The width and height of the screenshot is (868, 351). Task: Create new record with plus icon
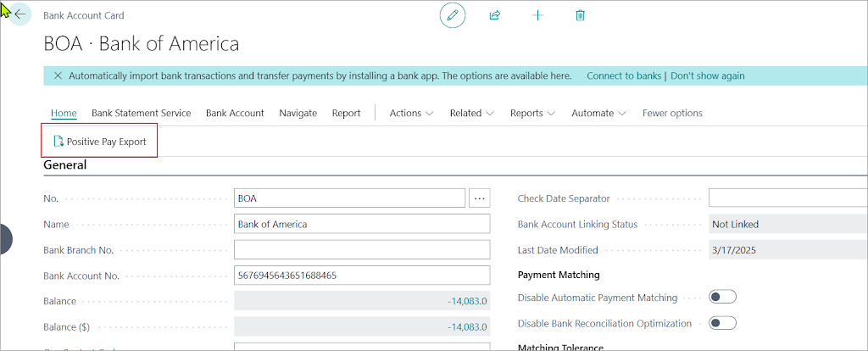pos(537,15)
